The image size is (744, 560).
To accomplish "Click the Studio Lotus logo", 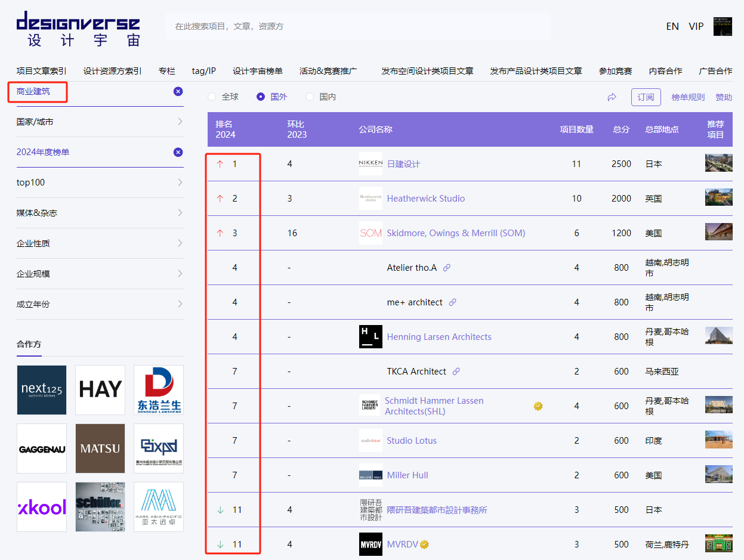I will [x=371, y=440].
